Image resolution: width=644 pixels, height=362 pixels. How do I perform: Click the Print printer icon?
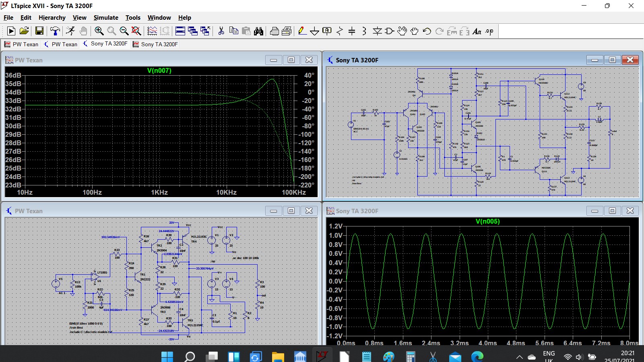coord(275,31)
